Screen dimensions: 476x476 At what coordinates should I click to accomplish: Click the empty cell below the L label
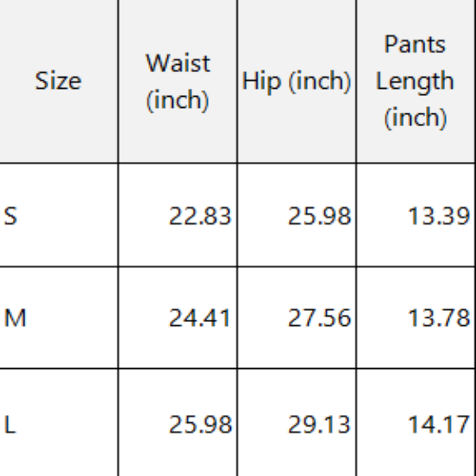pos(58,466)
